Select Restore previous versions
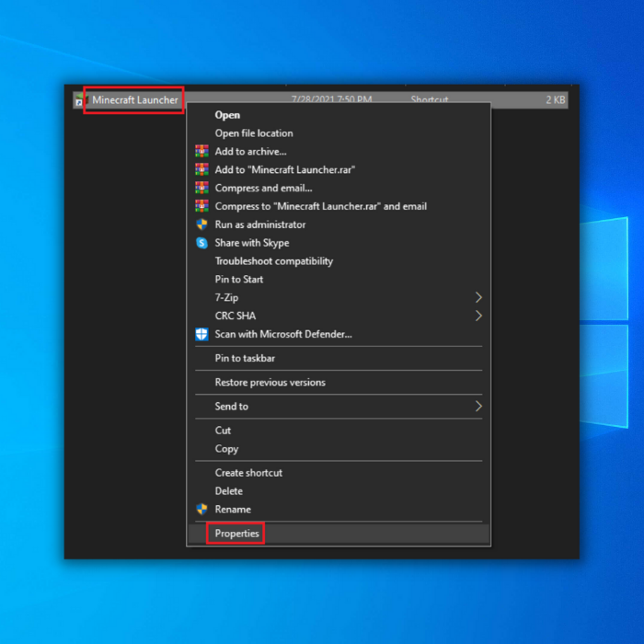The width and height of the screenshot is (644, 644). point(270,383)
